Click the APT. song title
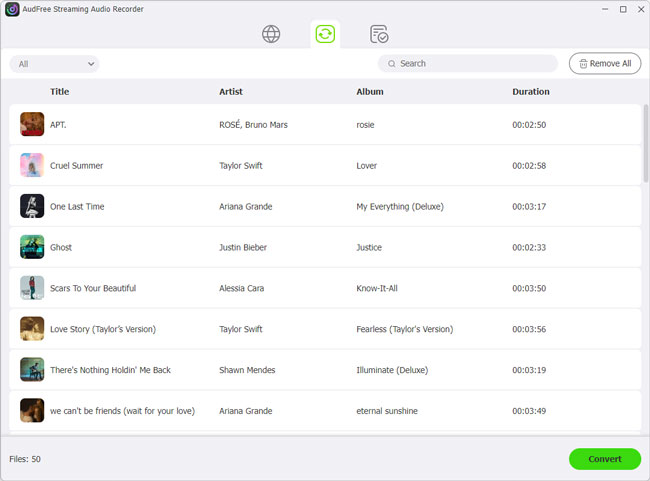Screen dimensions: 650x481 (58, 125)
